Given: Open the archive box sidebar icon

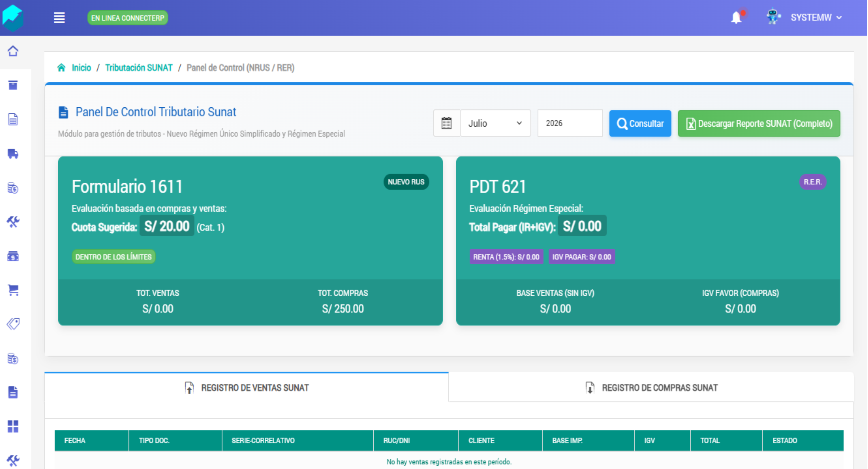Looking at the screenshot, I should 13,85.
